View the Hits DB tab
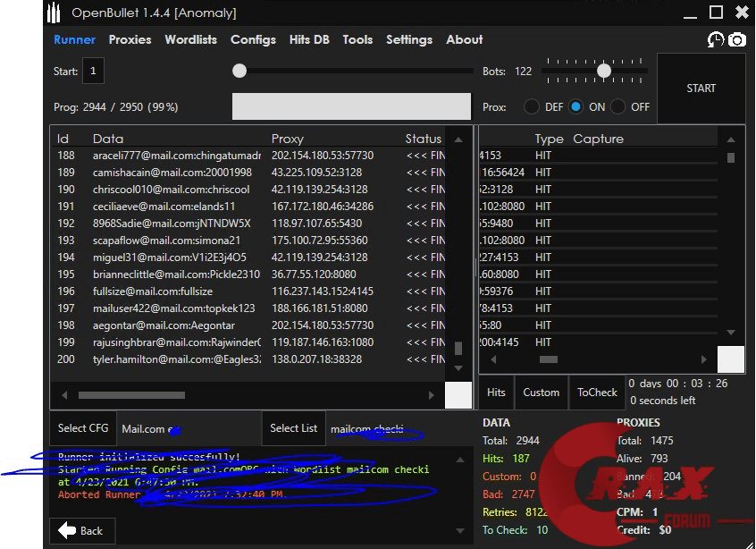Screen dimensions: 756x549 308,39
